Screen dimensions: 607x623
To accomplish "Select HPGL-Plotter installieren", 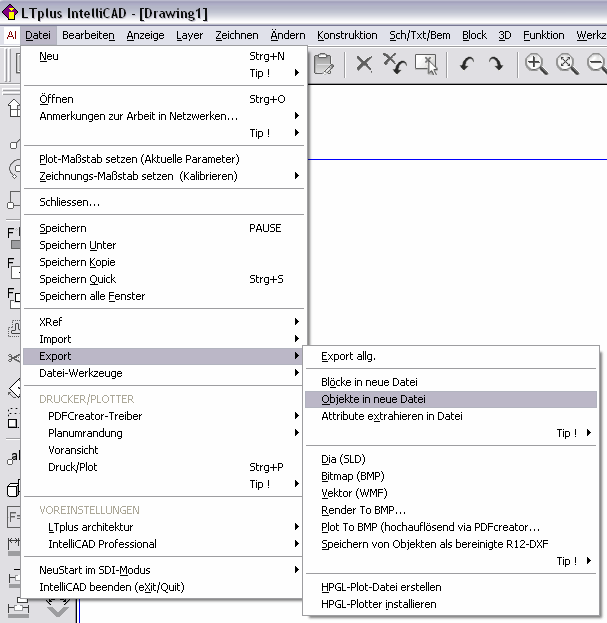I will [451, 605].
